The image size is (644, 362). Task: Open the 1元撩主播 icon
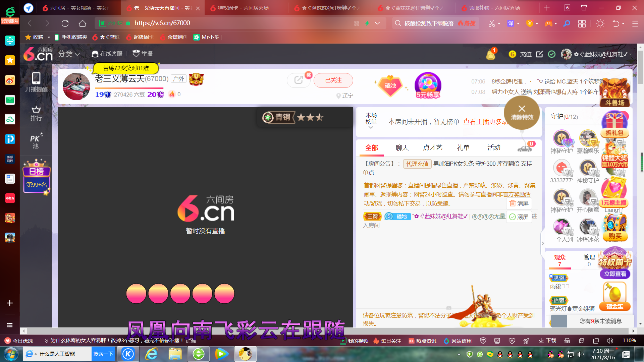click(x=613, y=193)
